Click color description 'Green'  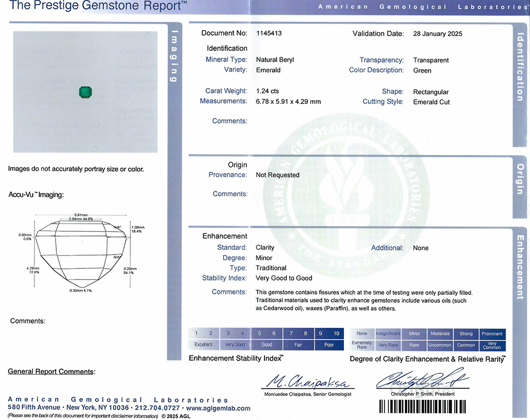pos(422,71)
